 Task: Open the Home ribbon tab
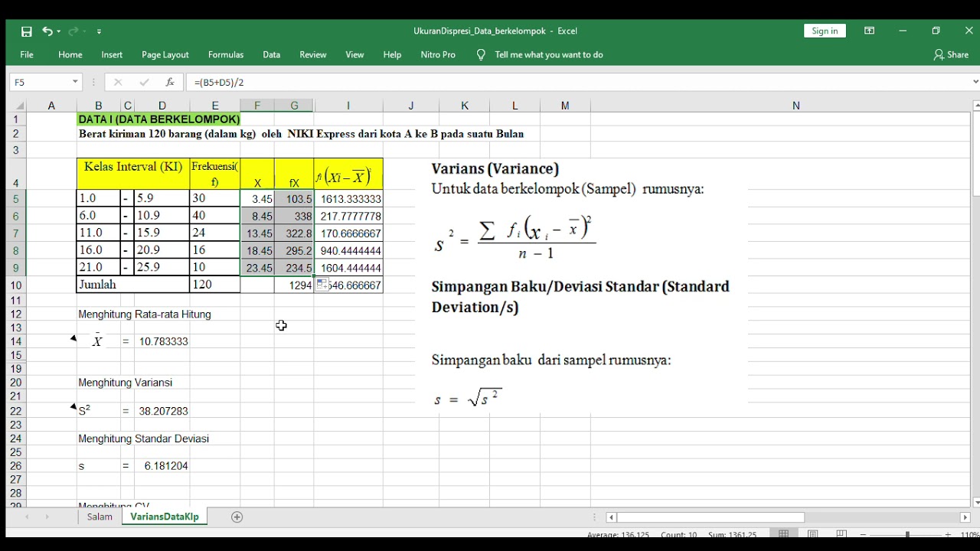pos(70,54)
